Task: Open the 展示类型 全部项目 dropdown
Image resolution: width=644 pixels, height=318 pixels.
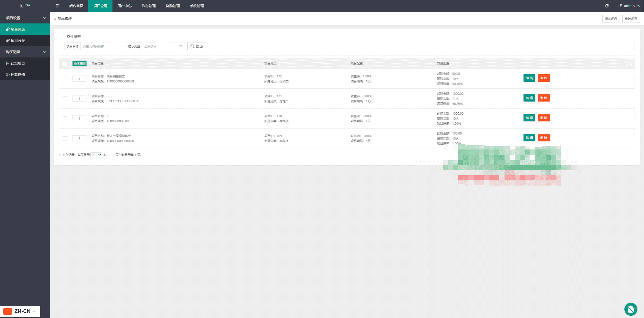Action: (163, 46)
